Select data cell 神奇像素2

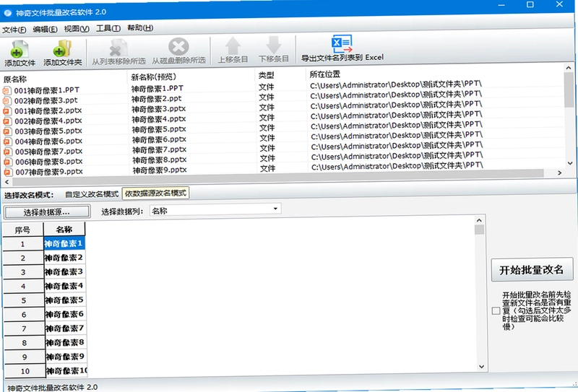pyautogui.click(x=64, y=258)
